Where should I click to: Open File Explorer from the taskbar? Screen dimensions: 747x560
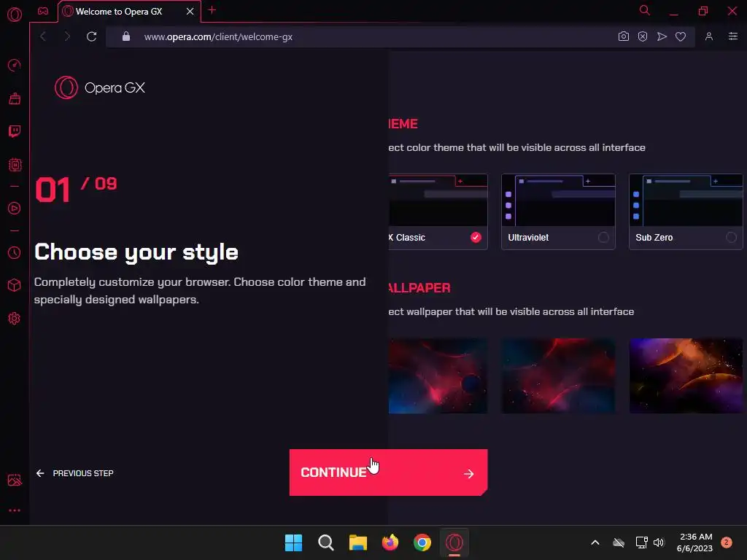pyautogui.click(x=357, y=542)
